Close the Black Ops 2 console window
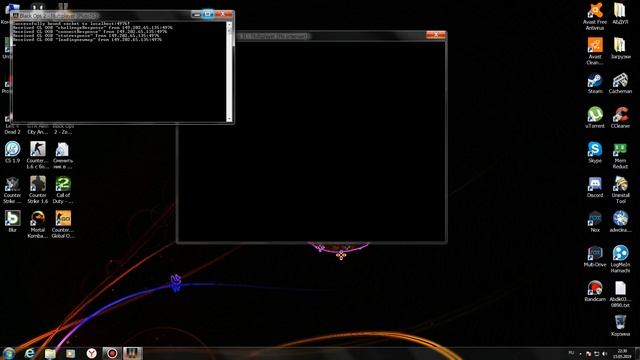Image resolution: width=640 pixels, height=360 pixels. [223, 14]
